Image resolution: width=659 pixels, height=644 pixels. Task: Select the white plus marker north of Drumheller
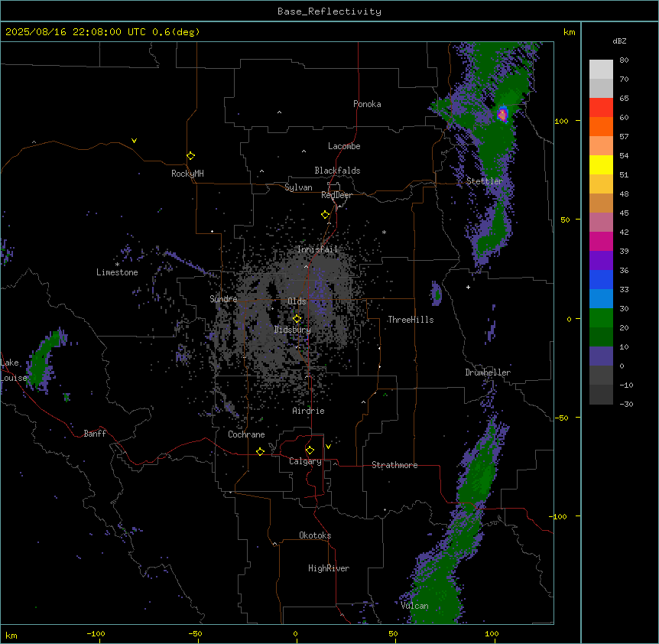tap(468, 287)
